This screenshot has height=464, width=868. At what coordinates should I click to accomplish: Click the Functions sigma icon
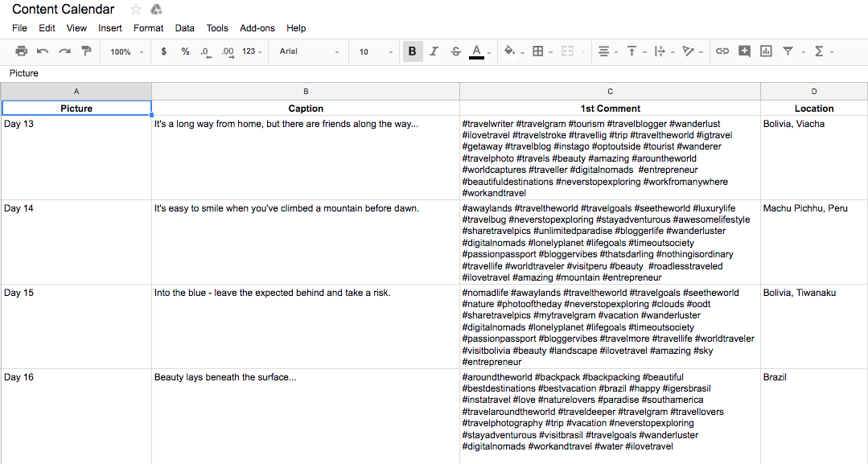[819, 51]
